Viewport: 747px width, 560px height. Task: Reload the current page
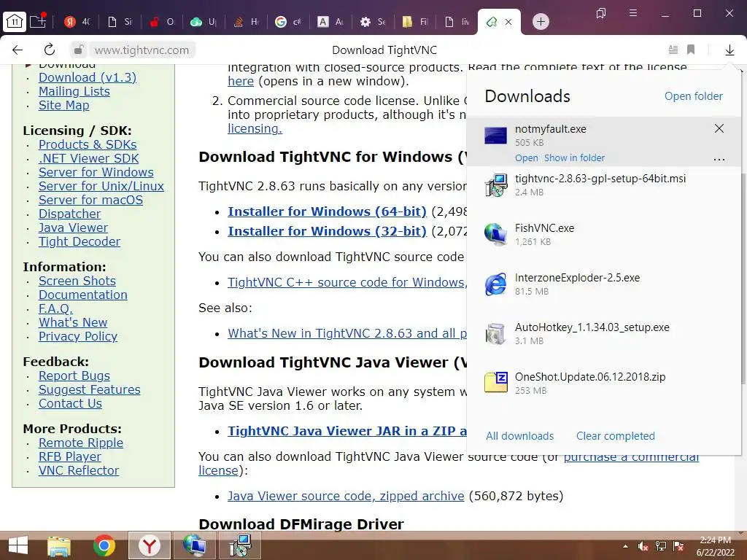[49, 50]
